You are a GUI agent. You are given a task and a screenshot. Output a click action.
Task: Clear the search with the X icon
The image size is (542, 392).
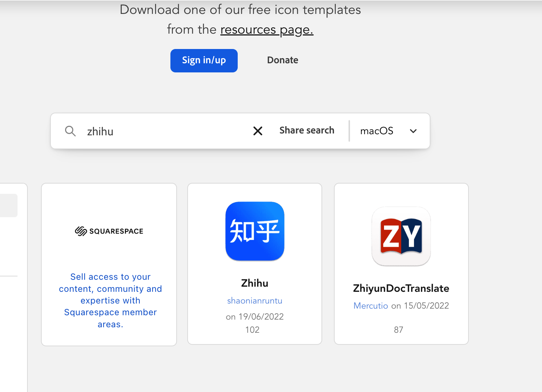pos(258,131)
